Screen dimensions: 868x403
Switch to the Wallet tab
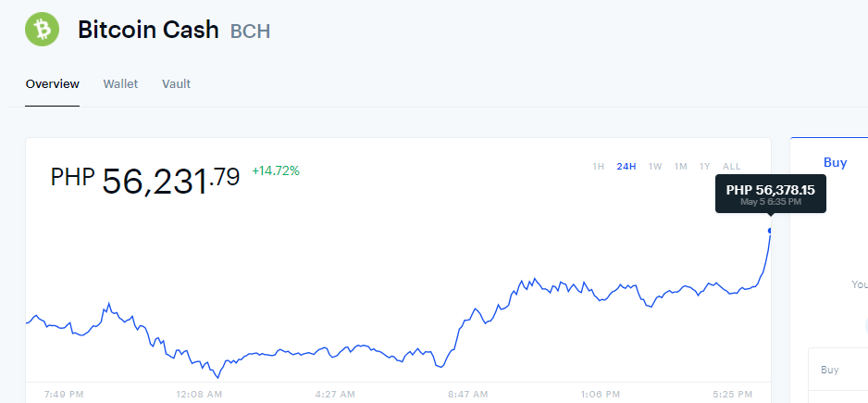120,84
